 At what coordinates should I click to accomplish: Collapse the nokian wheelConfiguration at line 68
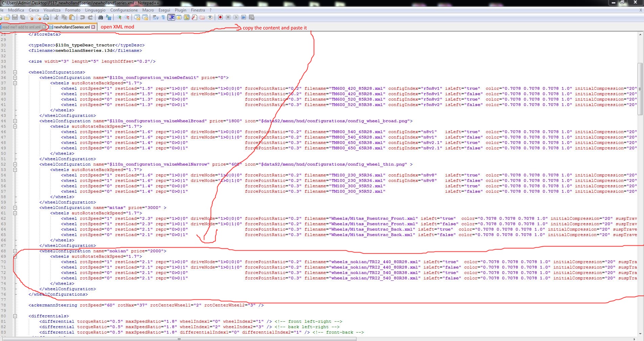point(15,251)
